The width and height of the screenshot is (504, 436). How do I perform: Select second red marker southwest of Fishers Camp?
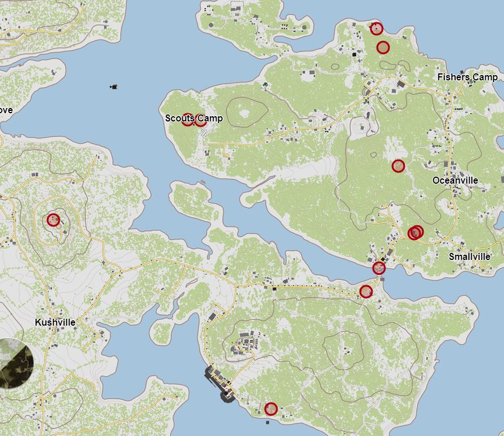pyautogui.click(x=383, y=48)
